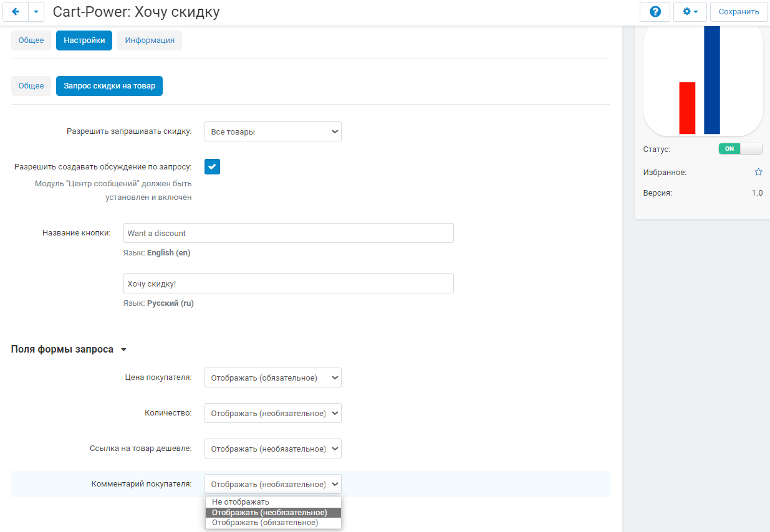The image size is (770, 532).
Task: Mark add-on as favorite with star
Action: click(758, 172)
